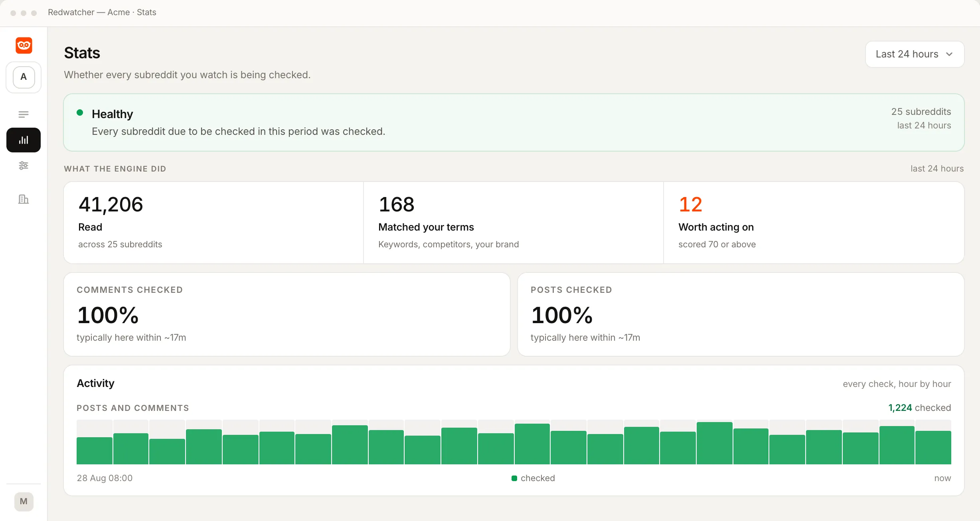Open the 'Last 24 hours' period dropdown
This screenshot has width=980, height=521.
[915, 54]
